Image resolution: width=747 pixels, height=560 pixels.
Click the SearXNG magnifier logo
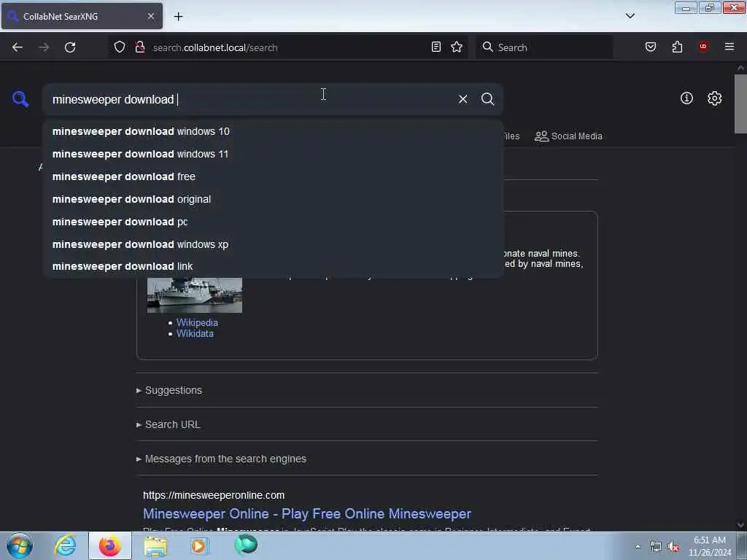[x=20, y=99]
